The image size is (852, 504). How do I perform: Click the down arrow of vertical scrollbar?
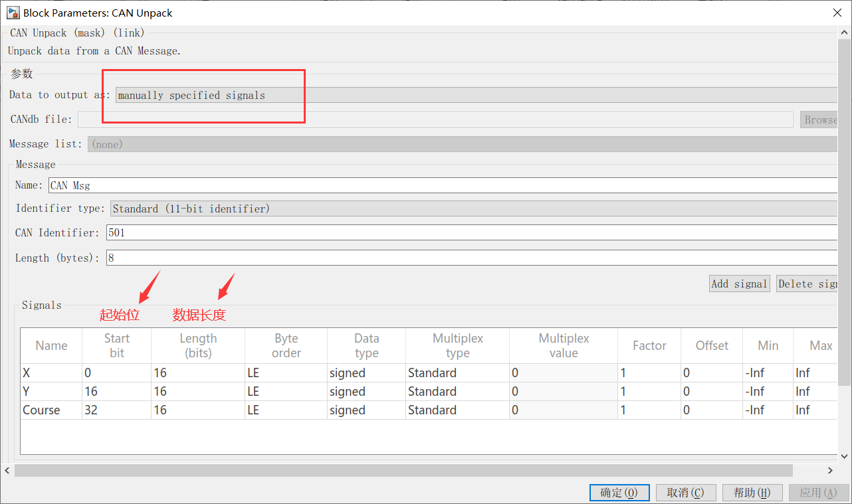pyautogui.click(x=845, y=456)
